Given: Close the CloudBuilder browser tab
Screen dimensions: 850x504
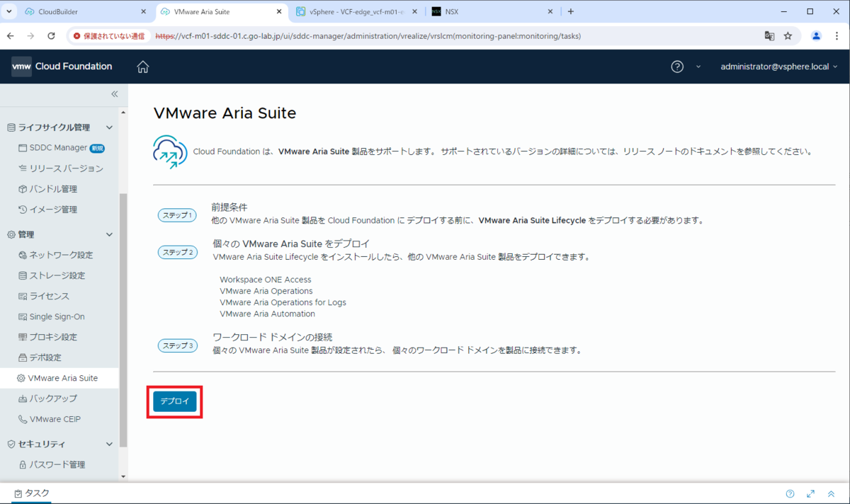Looking at the screenshot, I should point(143,11).
